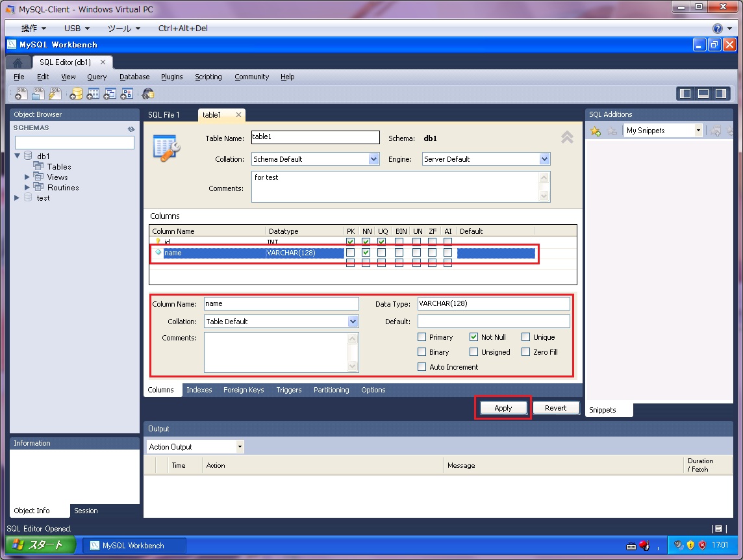Screen dimensions: 743x560
Task: Check the Zero Fill option
Action: 525,352
